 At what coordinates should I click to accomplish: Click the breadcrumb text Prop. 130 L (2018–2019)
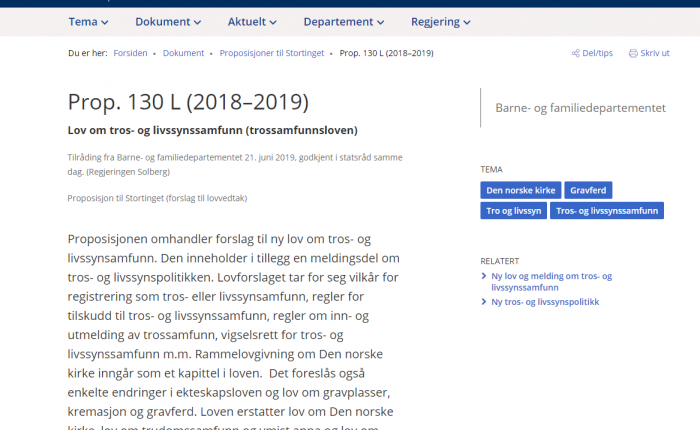coord(386,53)
